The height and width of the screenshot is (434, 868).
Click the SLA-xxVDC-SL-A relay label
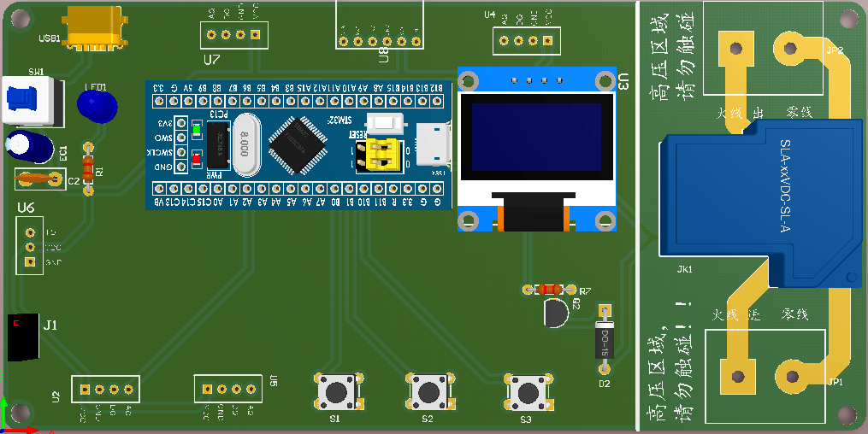(785, 185)
